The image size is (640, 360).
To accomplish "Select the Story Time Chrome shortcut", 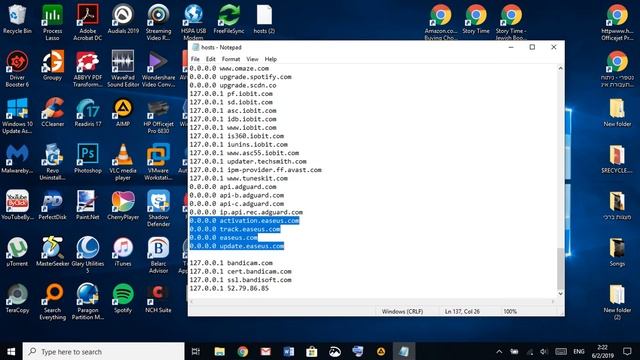I will click(x=476, y=19).
